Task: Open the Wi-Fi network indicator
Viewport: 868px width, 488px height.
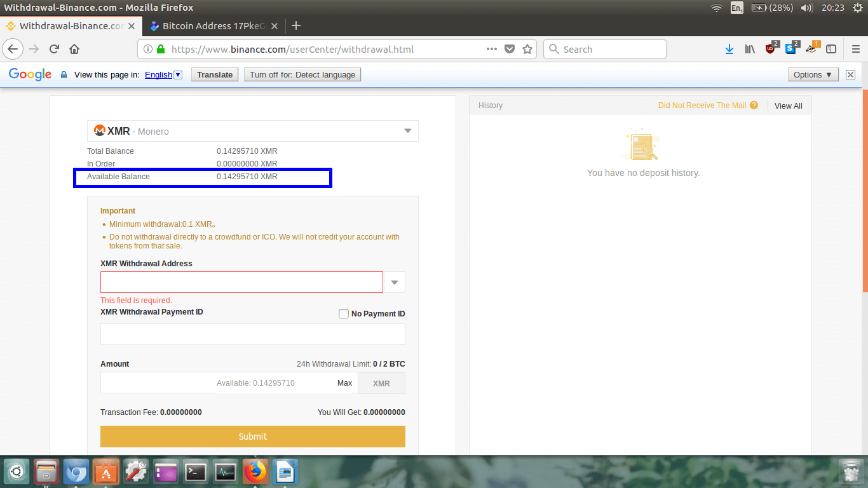Action: (717, 8)
